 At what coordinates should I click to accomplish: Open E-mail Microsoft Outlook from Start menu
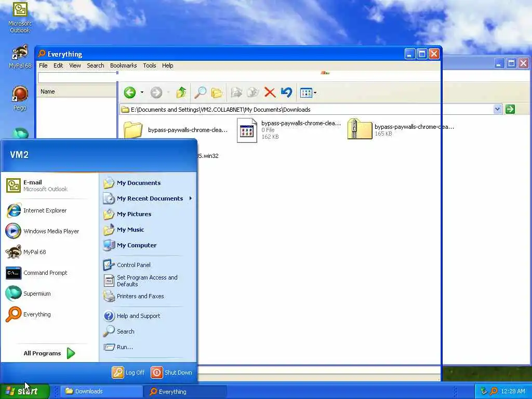coord(49,185)
